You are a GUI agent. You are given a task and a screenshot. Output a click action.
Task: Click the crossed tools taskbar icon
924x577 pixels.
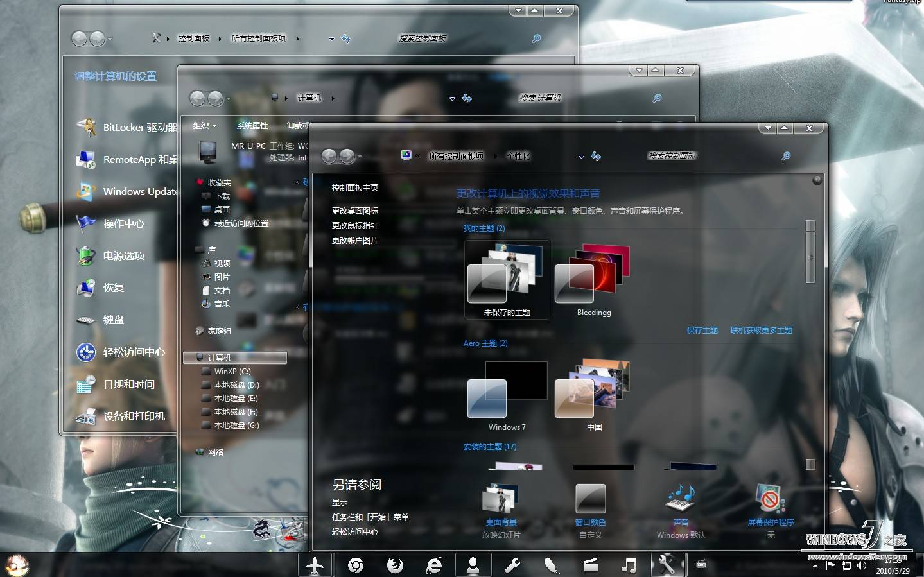tap(667, 565)
